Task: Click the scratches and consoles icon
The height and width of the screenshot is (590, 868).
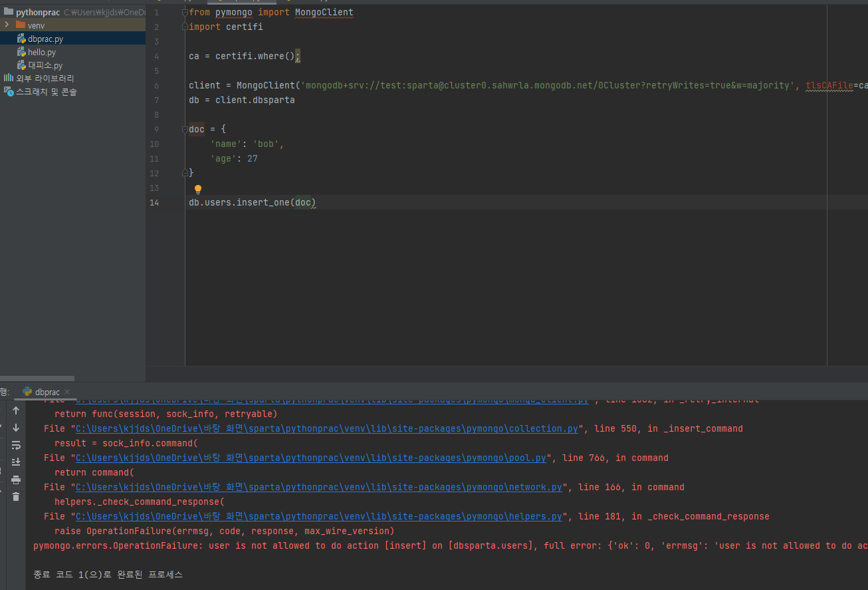Action: coord(8,91)
